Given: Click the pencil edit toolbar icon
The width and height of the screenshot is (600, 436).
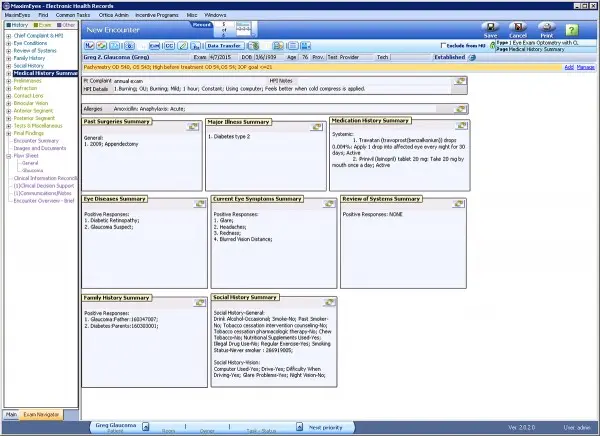Looking at the screenshot, I should point(183,46).
